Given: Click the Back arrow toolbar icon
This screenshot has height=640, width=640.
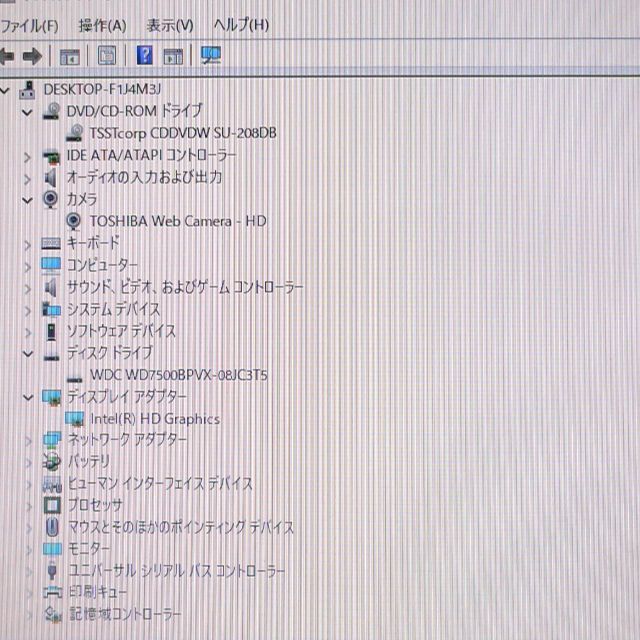Looking at the screenshot, I should [x=7, y=56].
